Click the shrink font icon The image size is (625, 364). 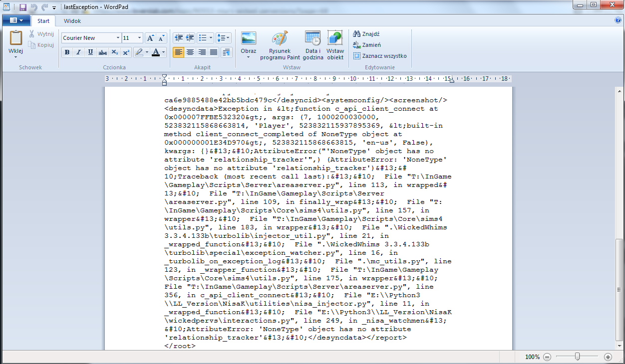pyautogui.click(x=161, y=38)
